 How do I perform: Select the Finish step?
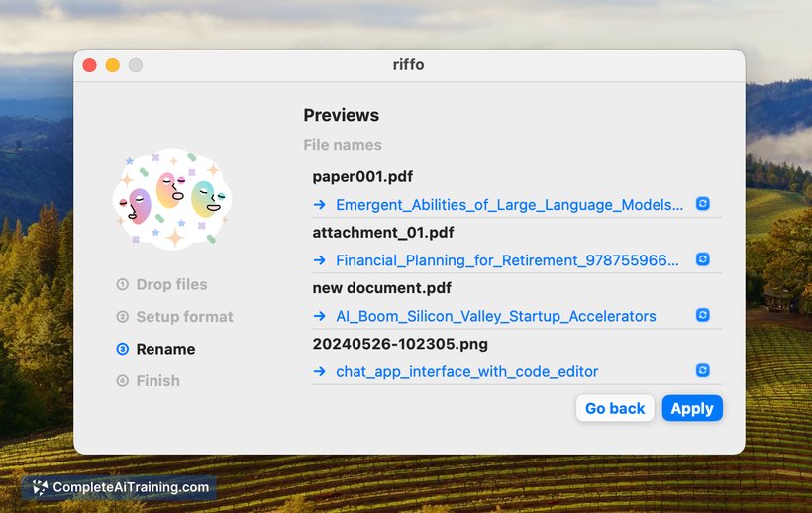click(149, 380)
